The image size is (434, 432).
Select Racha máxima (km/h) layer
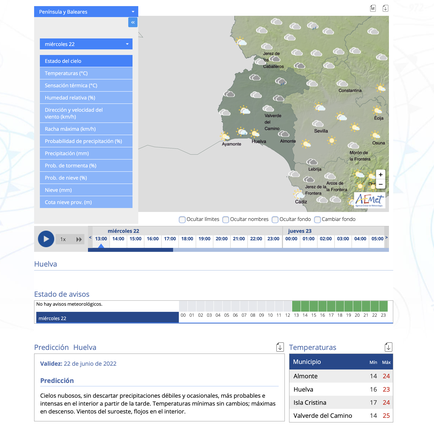86,129
